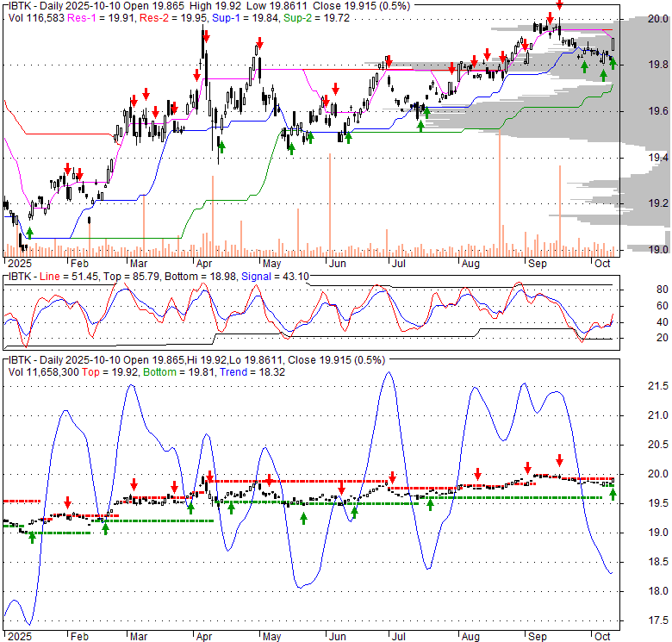Click the last green arrow in October price chart
Viewport: 672px width, 642px height.
click(613, 62)
